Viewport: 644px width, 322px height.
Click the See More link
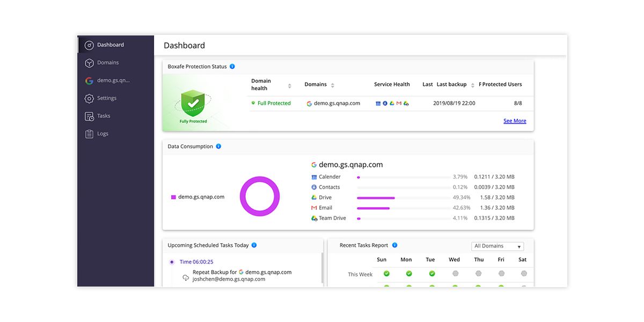pos(514,121)
